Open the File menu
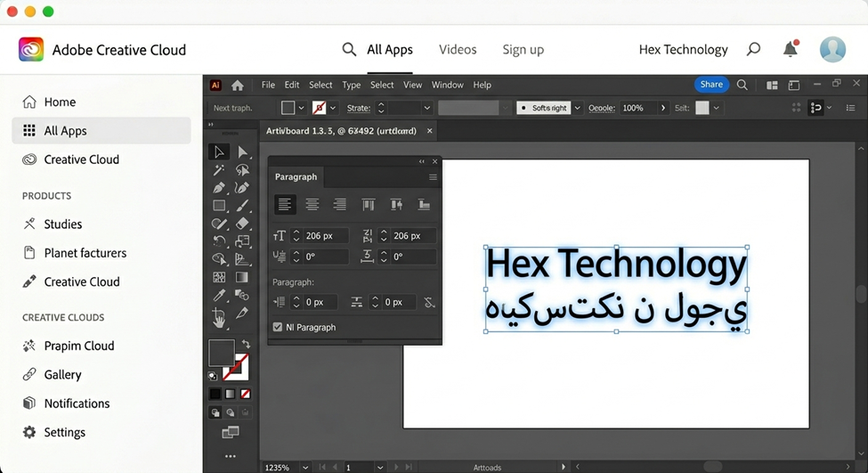This screenshot has height=473, width=868. click(268, 85)
